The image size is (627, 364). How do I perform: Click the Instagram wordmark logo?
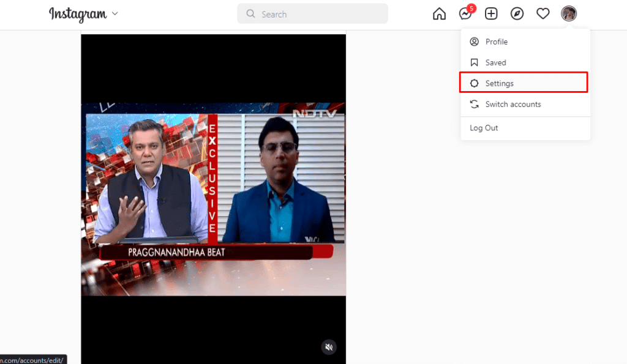[78, 14]
